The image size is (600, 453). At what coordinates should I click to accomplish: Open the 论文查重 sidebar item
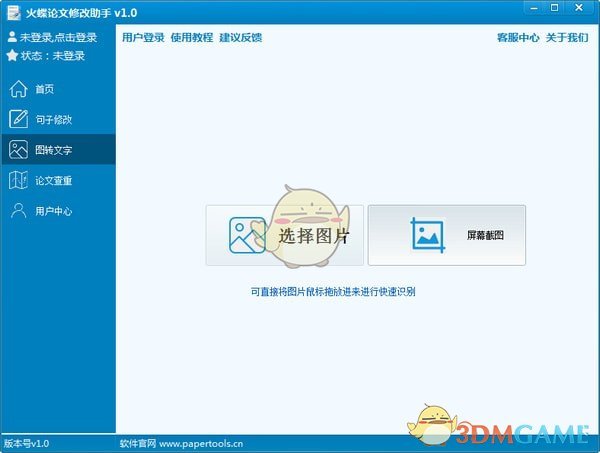58,180
